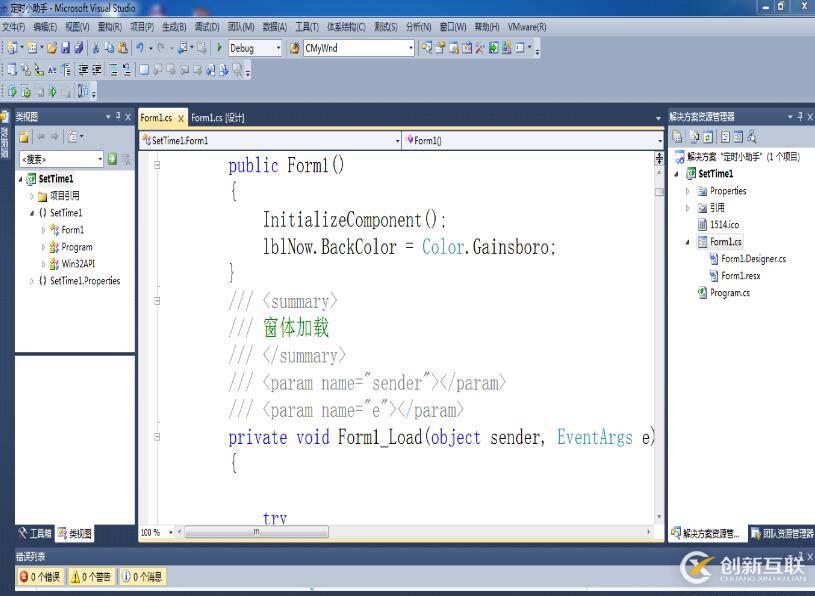Open the 调试(D) menu

click(x=207, y=27)
